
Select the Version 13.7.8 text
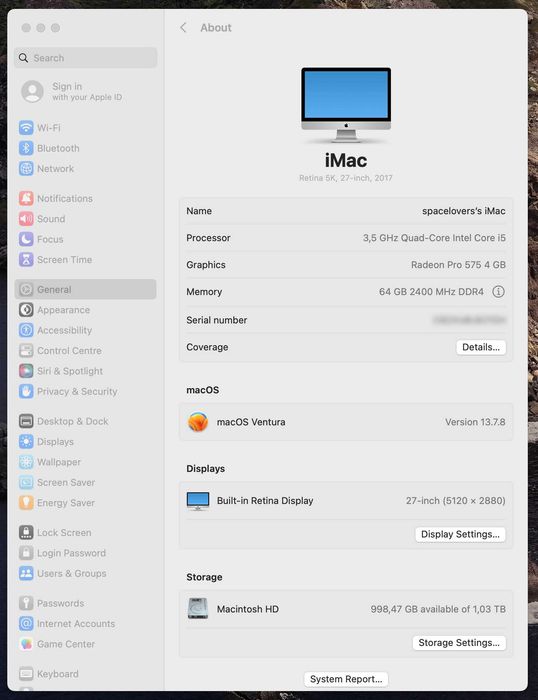pos(475,422)
